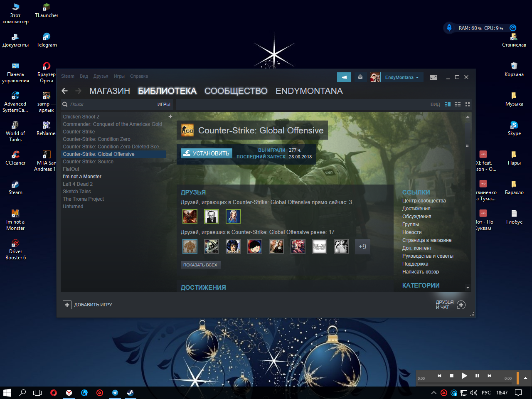The height and width of the screenshot is (399, 532).
Task: Switch library to grid view
Action: (x=468, y=104)
